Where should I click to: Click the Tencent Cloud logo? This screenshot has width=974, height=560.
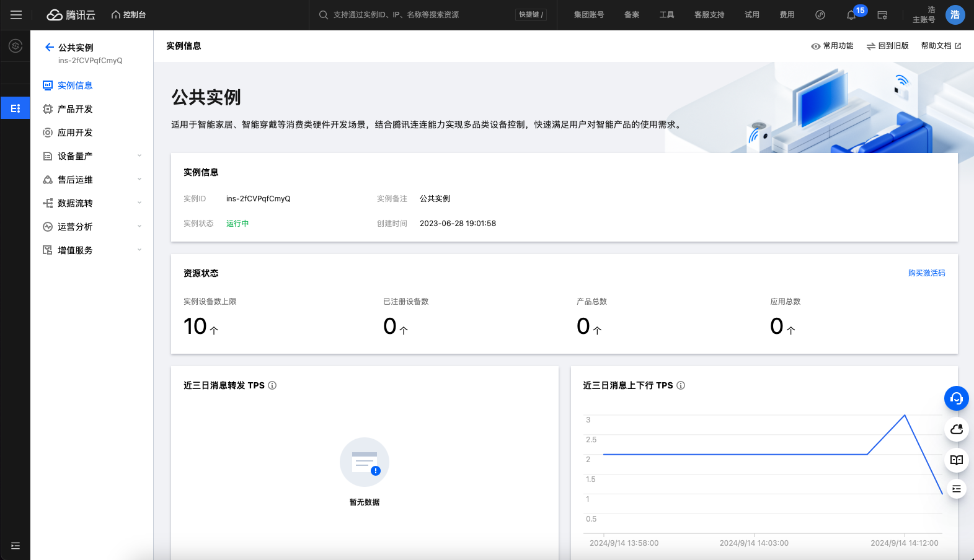pyautogui.click(x=71, y=15)
